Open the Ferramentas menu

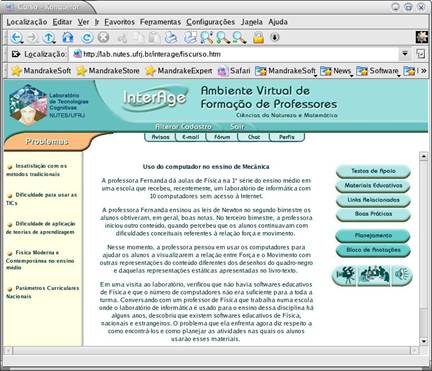pos(160,22)
